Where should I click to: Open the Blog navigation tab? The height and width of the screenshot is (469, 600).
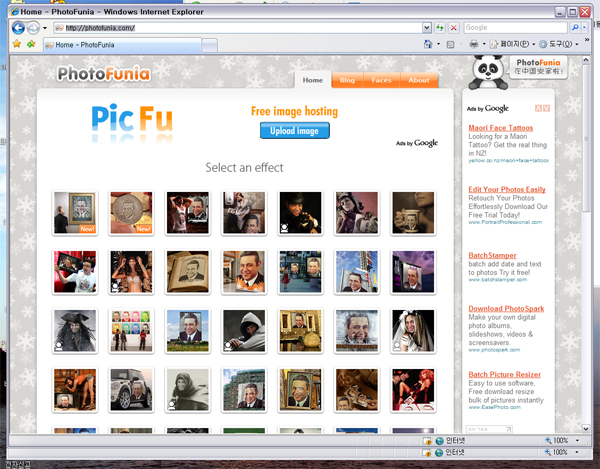347,80
